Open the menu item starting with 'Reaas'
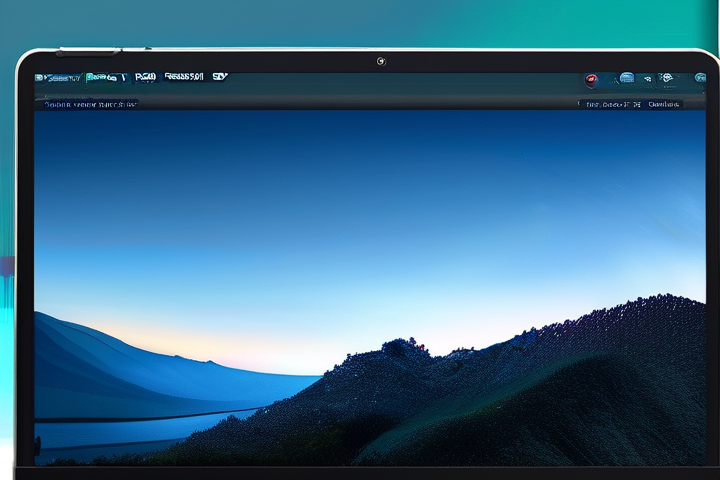Viewport: 720px width, 480px height. click(x=184, y=76)
